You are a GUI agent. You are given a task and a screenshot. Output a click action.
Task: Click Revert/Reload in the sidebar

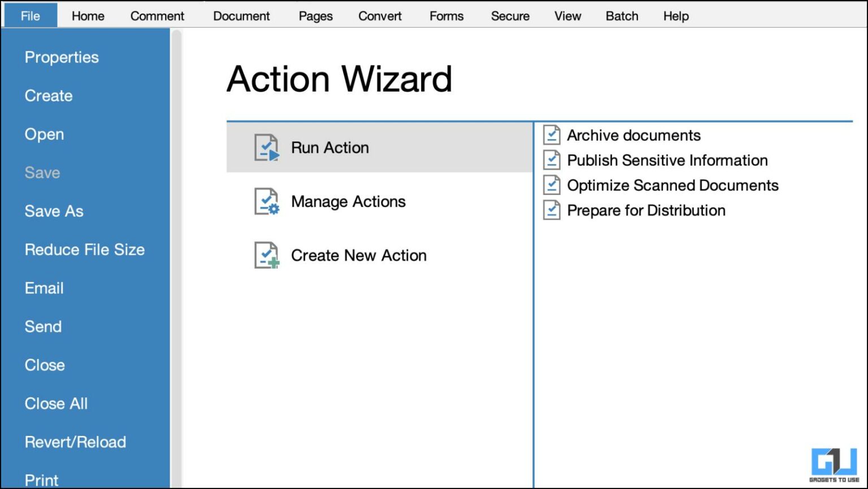click(75, 442)
